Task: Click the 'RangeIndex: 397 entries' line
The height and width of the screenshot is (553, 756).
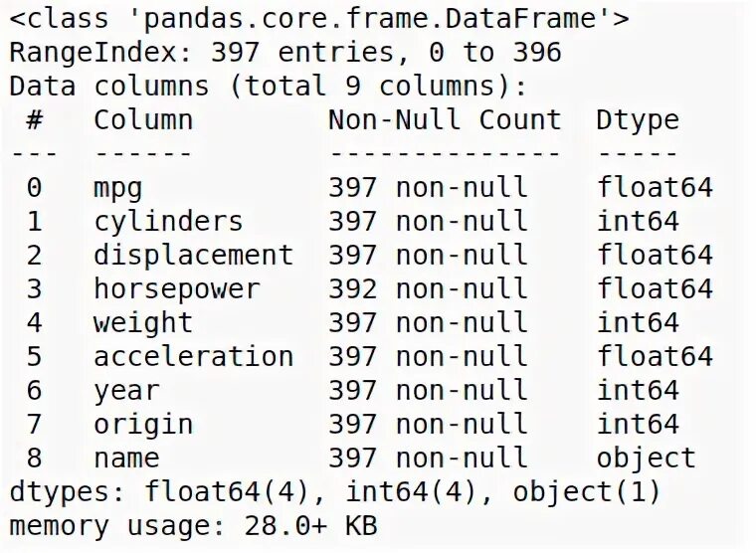Action: (285, 52)
